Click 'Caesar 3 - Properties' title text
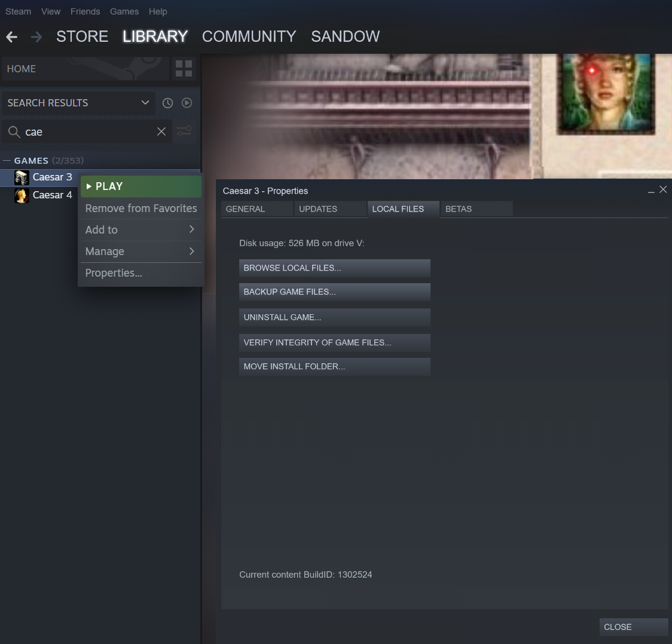The width and height of the screenshot is (672, 644). point(265,191)
